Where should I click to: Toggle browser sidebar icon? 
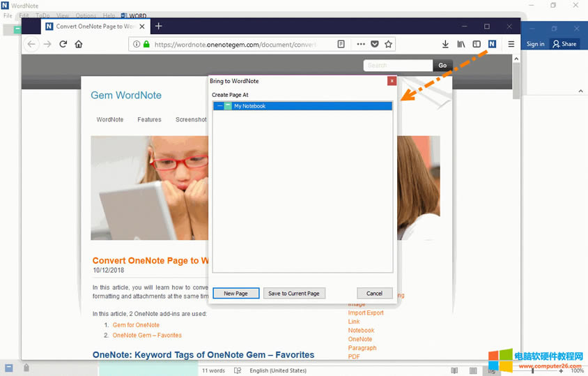point(477,45)
